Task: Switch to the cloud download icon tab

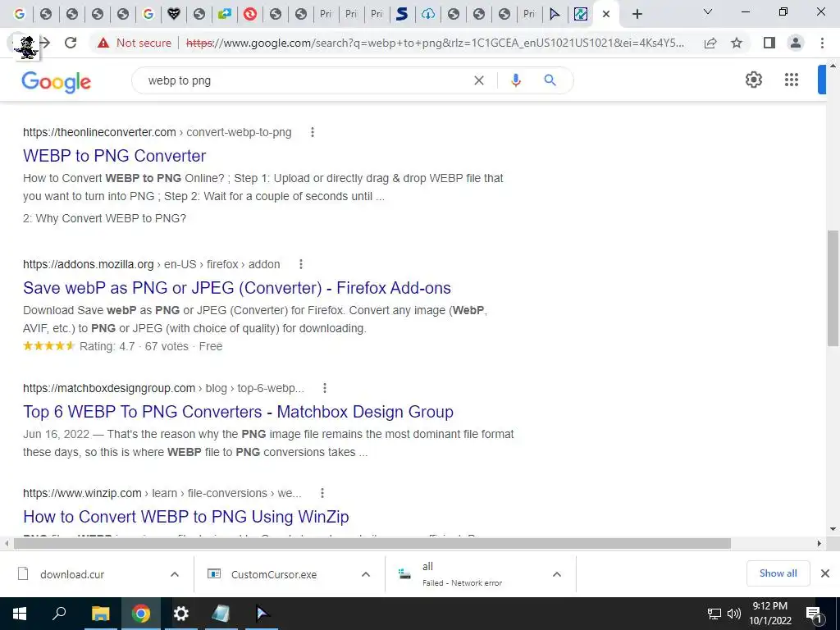Action: pyautogui.click(x=427, y=14)
